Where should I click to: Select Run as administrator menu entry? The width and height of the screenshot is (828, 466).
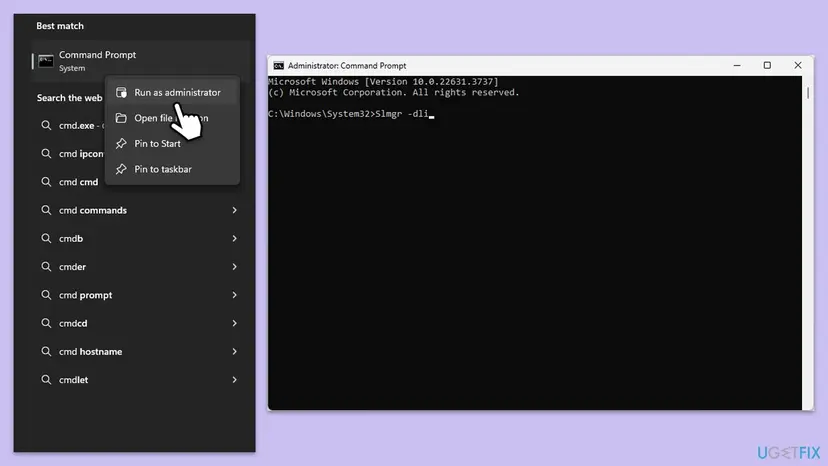[x=172, y=92]
